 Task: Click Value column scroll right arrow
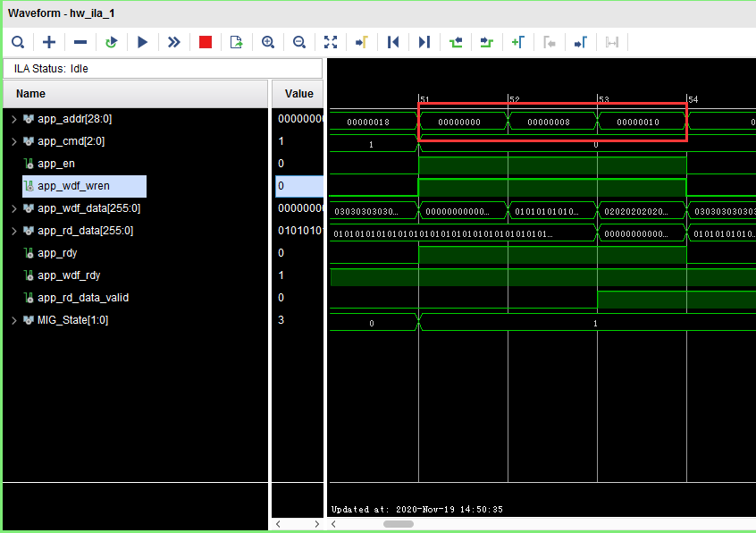(x=316, y=524)
